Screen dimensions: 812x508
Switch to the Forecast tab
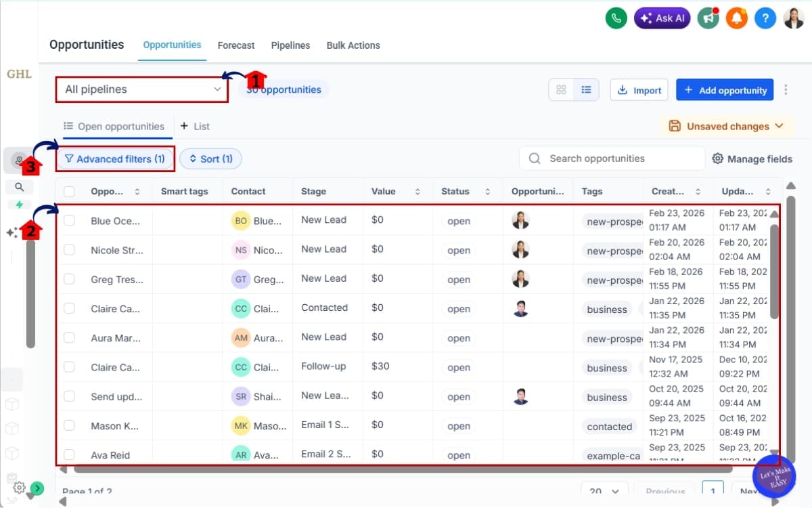[236, 45]
